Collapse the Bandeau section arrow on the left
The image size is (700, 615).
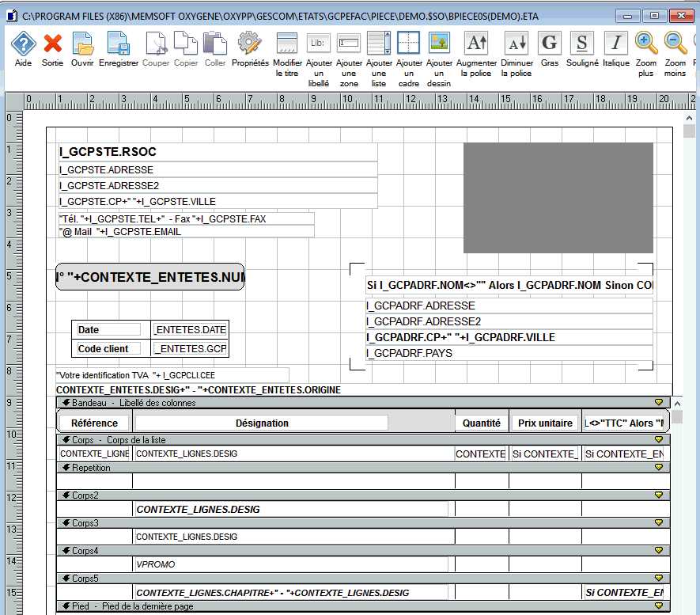(x=66, y=402)
